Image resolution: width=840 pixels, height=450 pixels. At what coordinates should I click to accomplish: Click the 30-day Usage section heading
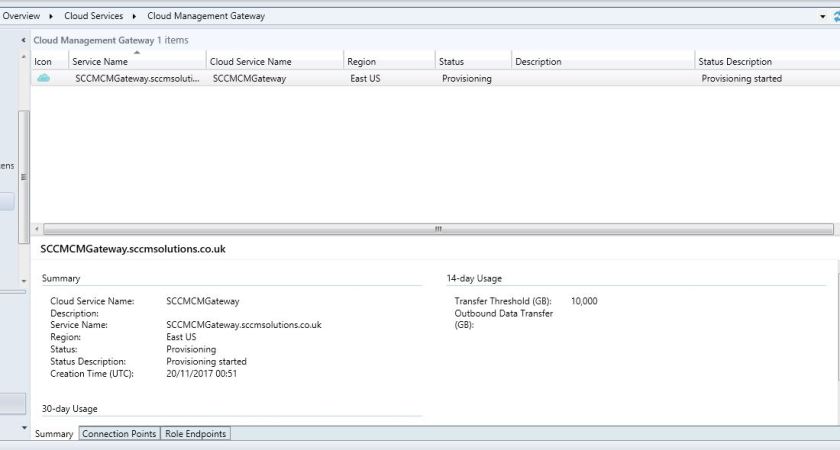tap(70, 409)
